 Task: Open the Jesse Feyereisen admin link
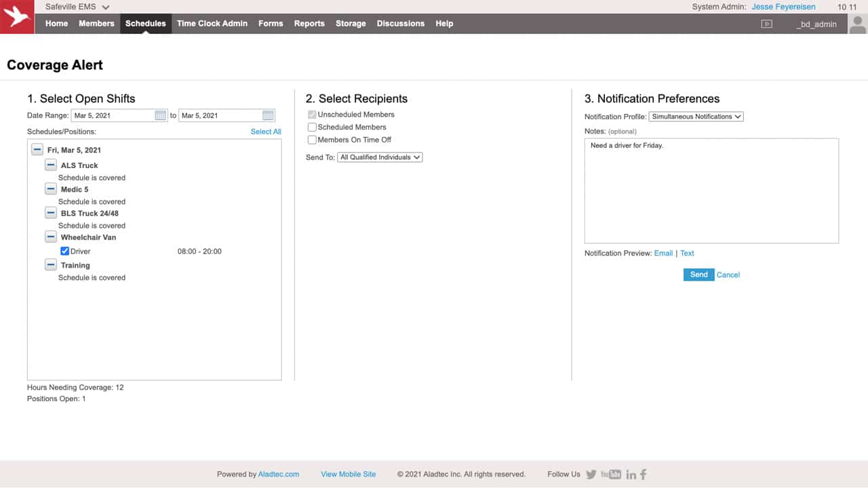[784, 7]
